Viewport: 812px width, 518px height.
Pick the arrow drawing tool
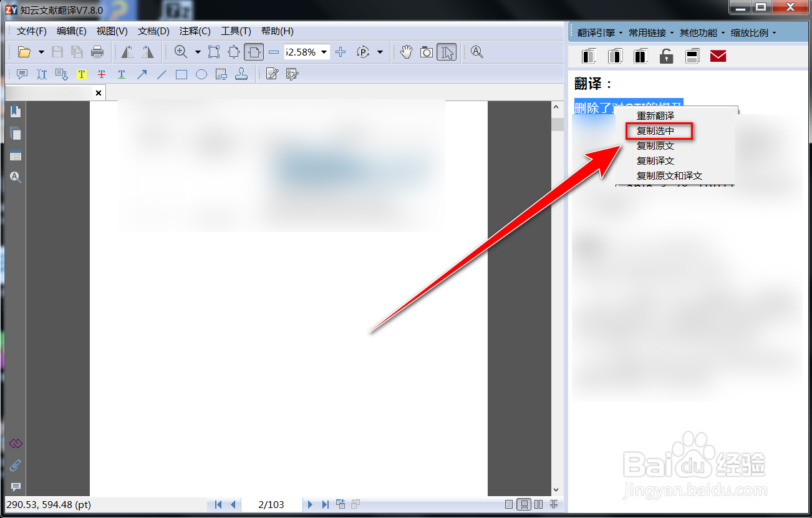pyautogui.click(x=142, y=74)
